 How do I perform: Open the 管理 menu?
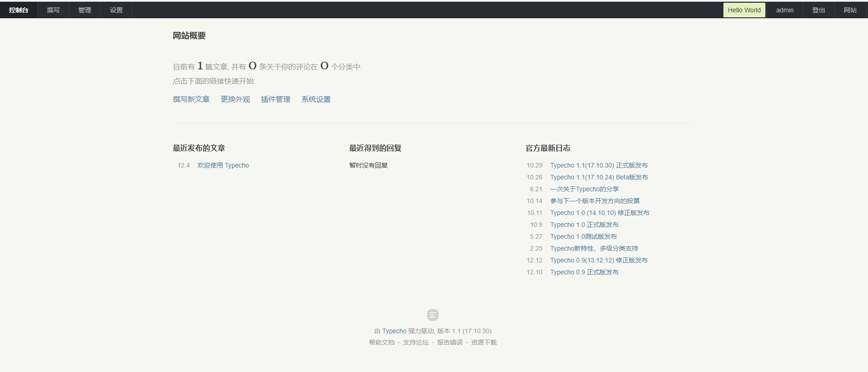(x=85, y=10)
